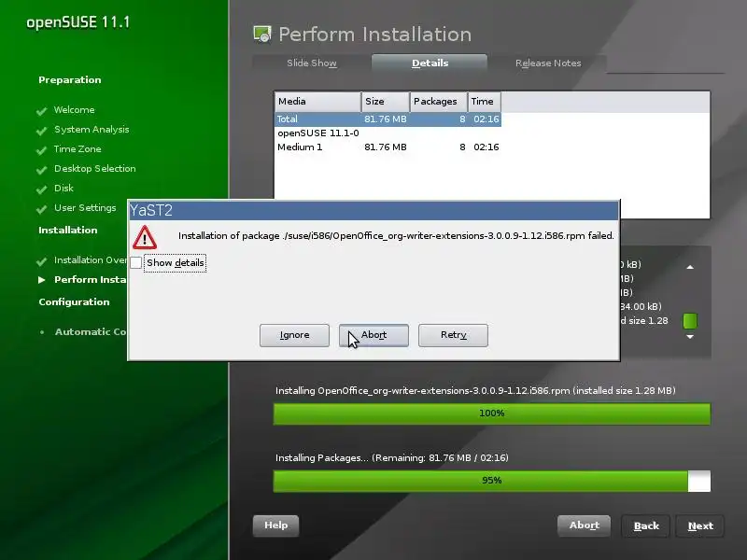
Task: Click the checkmark icon beside Desktop Selection
Action: click(x=41, y=170)
